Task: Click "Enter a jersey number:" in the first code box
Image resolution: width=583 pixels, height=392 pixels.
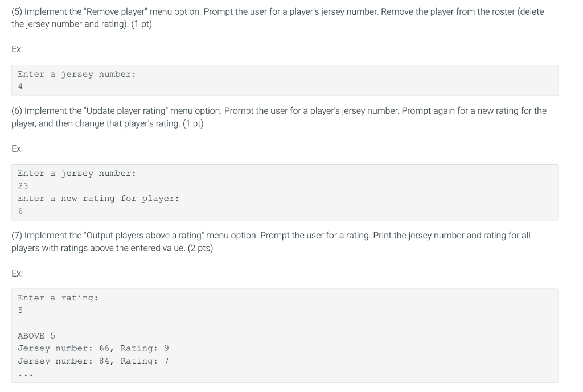Action: [77, 75]
